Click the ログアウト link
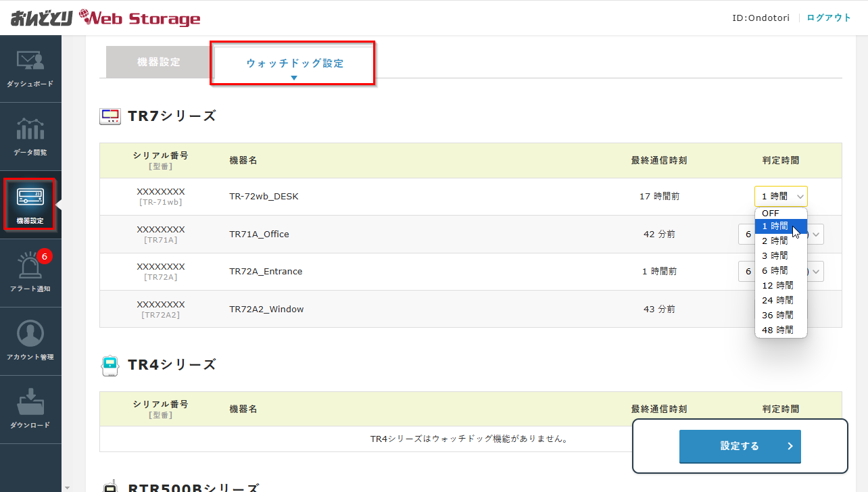868x492 pixels. (829, 18)
